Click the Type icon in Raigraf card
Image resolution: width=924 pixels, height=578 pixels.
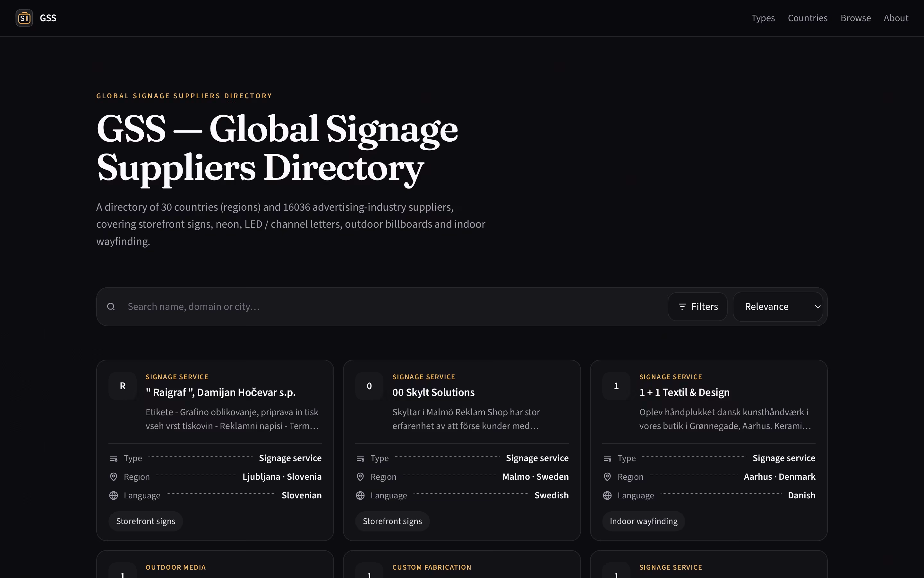(113, 458)
